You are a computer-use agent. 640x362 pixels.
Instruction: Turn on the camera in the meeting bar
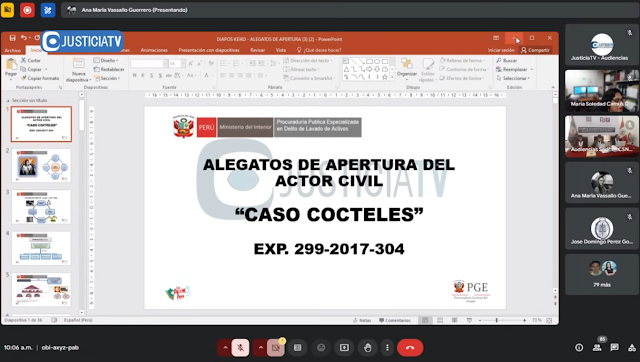tap(276, 348)
